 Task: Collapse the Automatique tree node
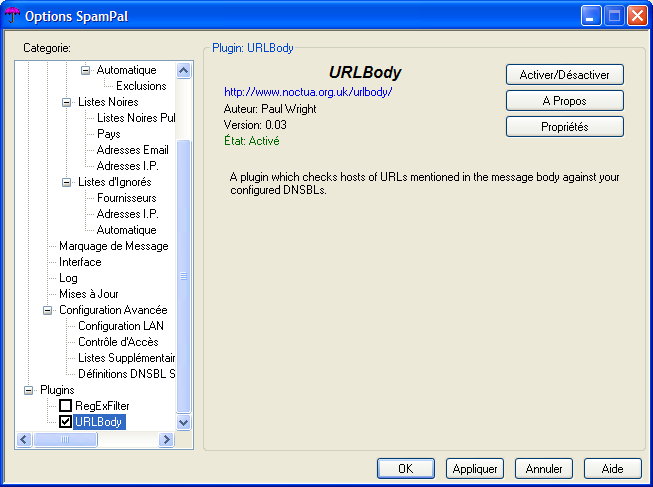click(85, 70)
